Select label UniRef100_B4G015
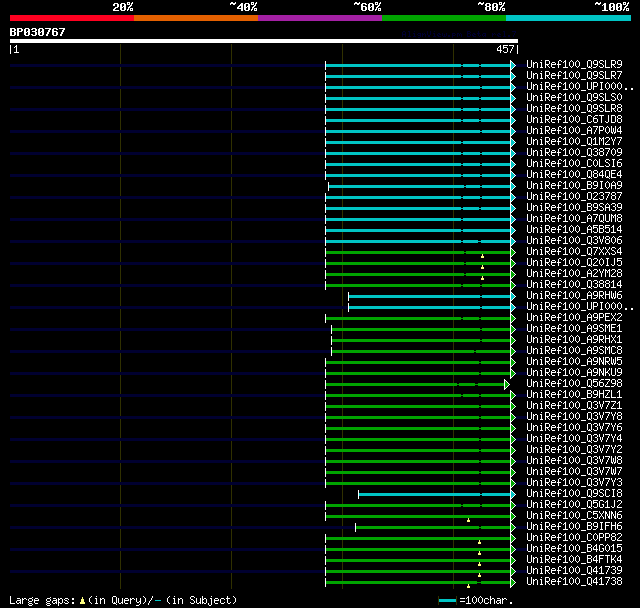The height and width of the screenshot is (608, 640). coord(574,549)
